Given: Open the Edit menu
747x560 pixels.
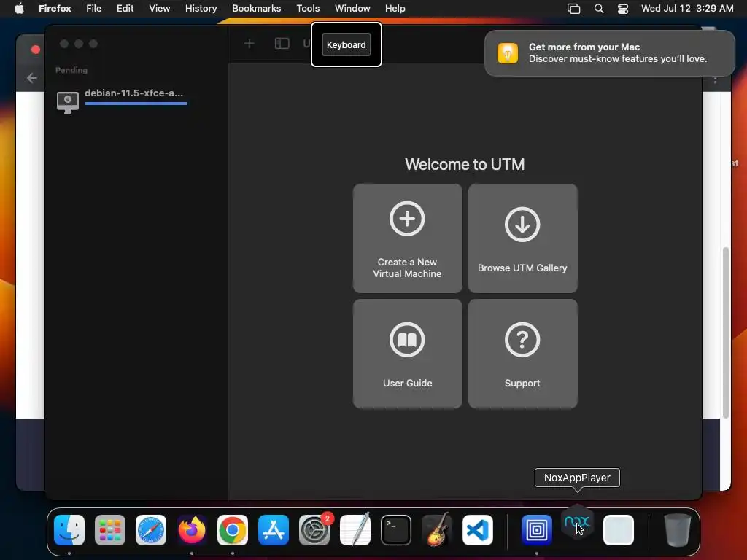Looking at the screenshot, I should (125, 9).
